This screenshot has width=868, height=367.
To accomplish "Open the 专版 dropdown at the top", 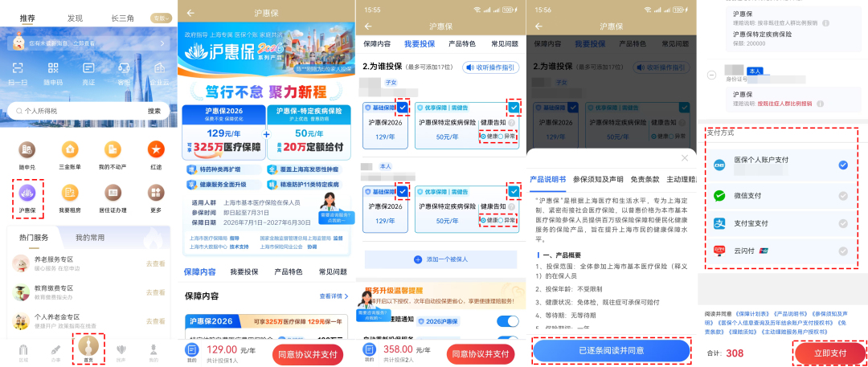I will 162,18.
